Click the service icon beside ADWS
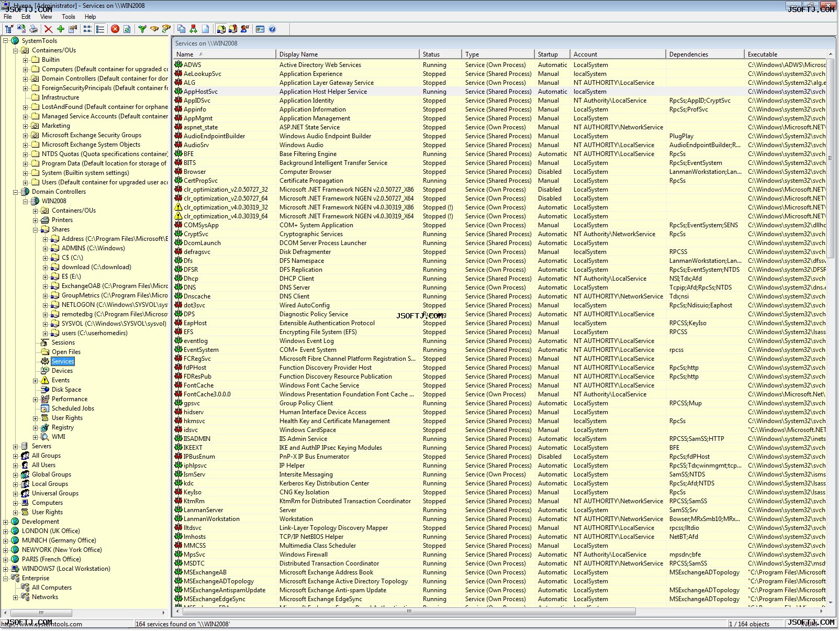This screenshot has width=840, height=631. point(178,65)
